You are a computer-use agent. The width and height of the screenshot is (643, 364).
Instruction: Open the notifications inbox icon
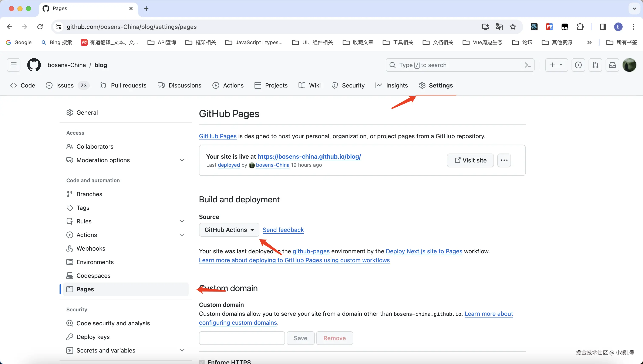coord(612,65)
